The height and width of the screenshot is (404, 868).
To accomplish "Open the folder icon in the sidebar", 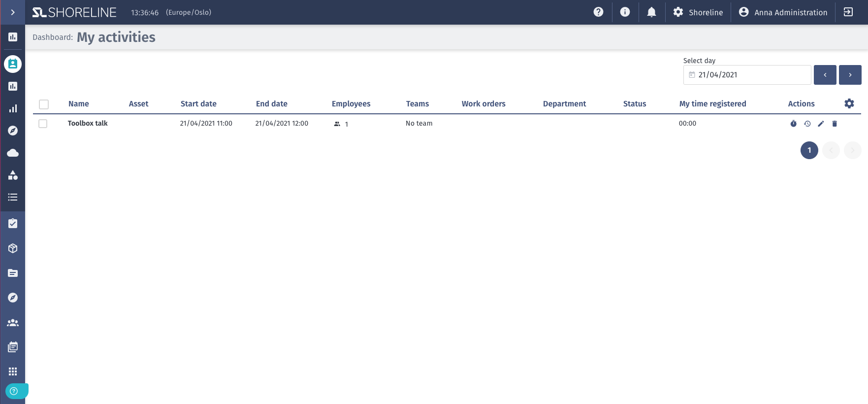I will 13,273.
